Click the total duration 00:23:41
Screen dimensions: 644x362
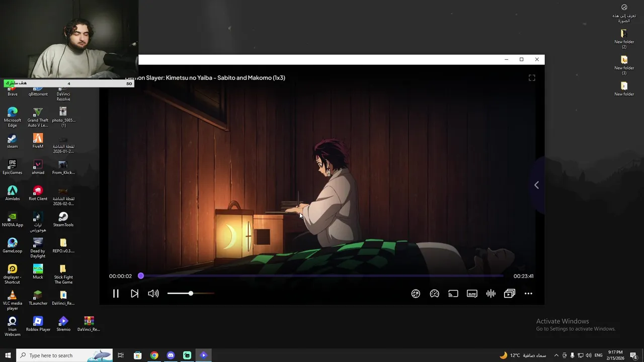tap(523, 276)
